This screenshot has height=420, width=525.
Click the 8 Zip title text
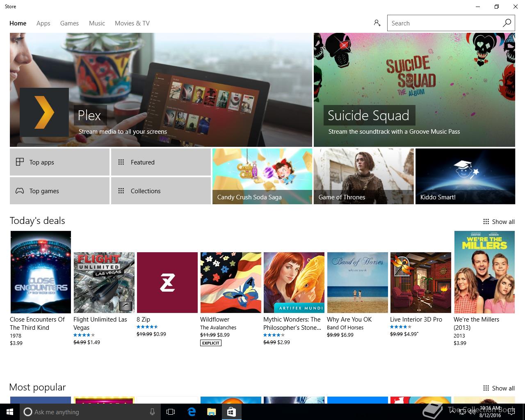pos(143,319)
